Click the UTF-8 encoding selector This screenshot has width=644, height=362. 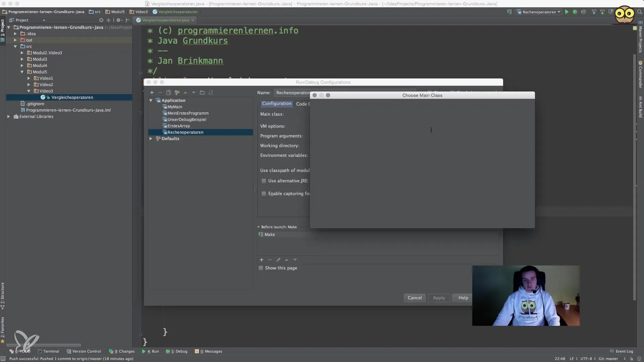point(587,359)
